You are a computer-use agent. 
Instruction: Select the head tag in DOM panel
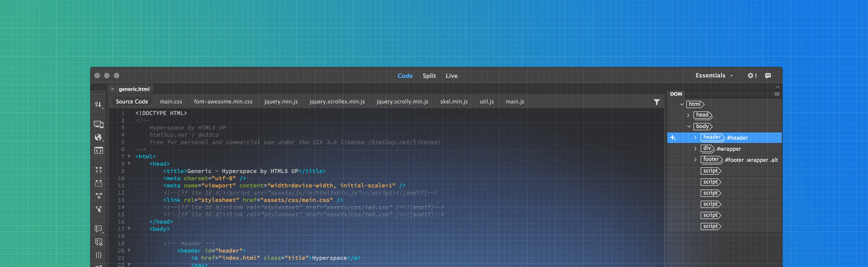[703, 115]
